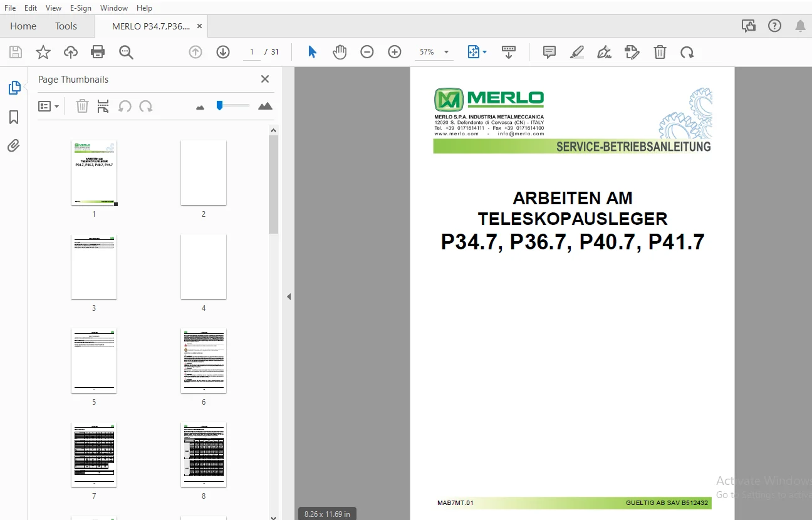This screenshot has width=812, height=520.
Task: Expand the fit page options dropdown
Action: [484, 52]
